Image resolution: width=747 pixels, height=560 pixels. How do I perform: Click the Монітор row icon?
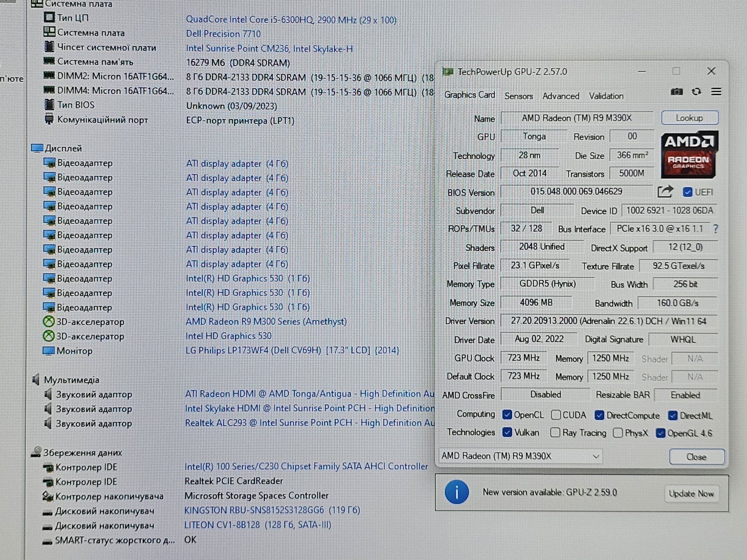coord(49,351)
